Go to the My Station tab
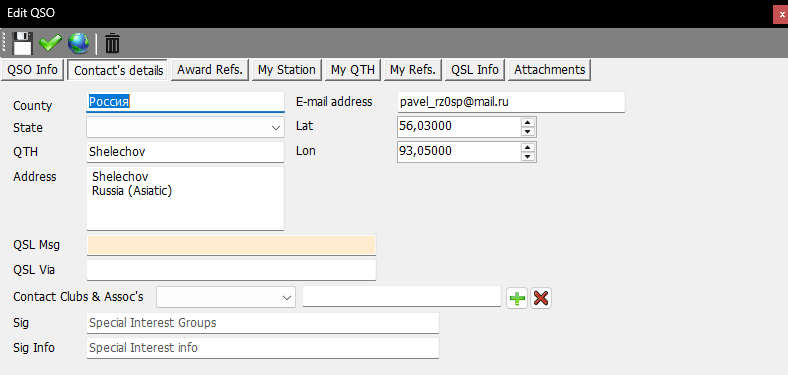Image resolution: width=788 pixels, height=375 pixels. tap(287, 70)
